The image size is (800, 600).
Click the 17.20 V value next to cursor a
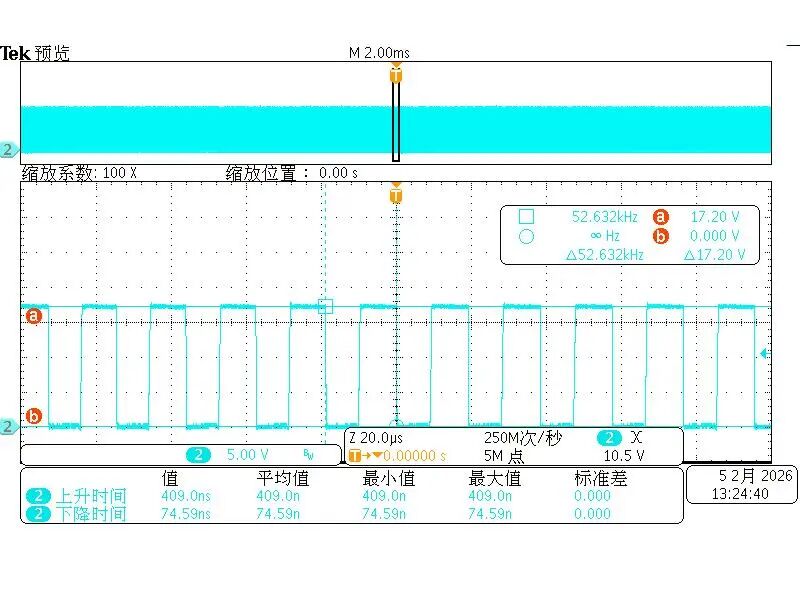(715, 217)
